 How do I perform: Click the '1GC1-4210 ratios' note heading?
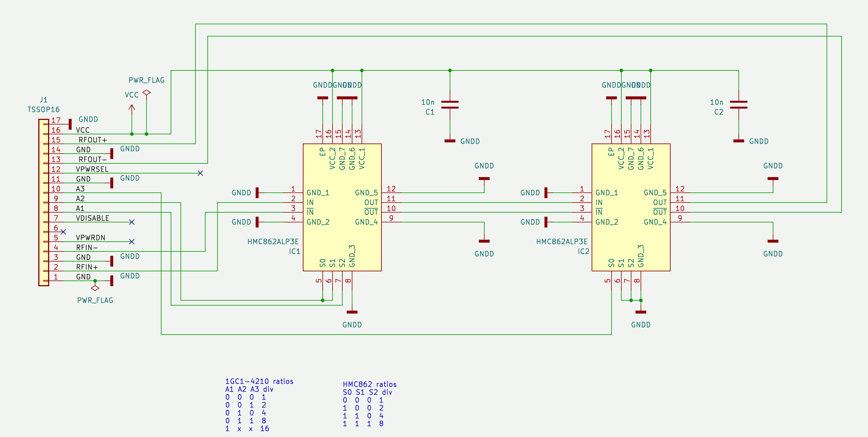(259, 382)
